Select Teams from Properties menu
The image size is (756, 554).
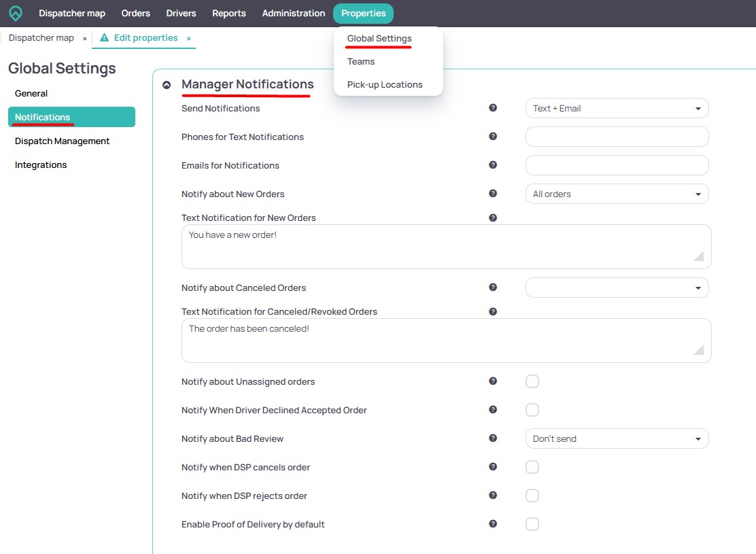(360, 61)
